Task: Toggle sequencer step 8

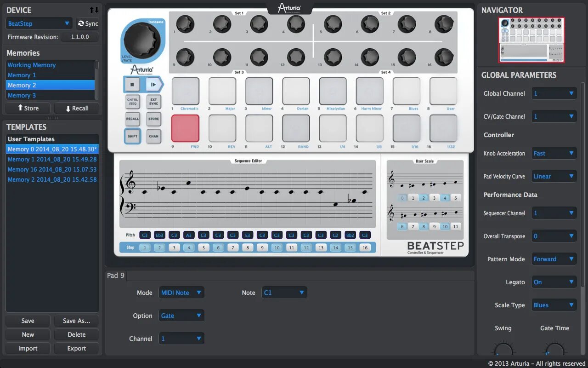Action: coord(248,247)
